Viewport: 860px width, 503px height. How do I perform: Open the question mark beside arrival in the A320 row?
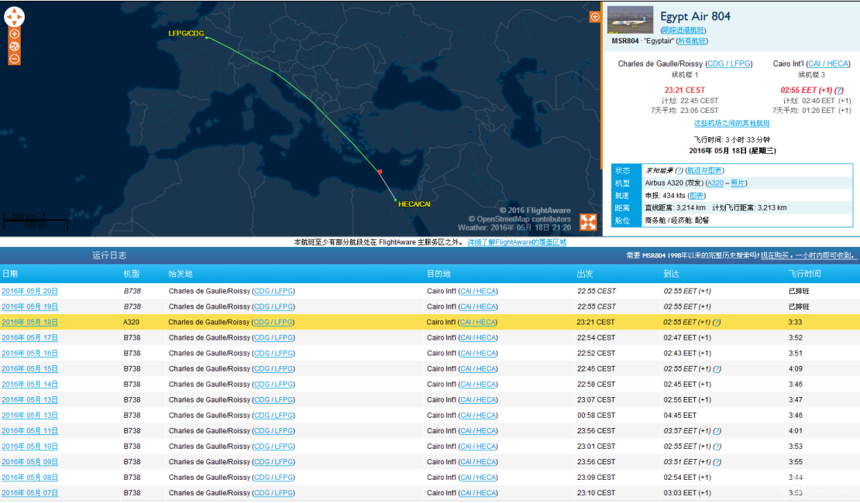click(717, 323)
